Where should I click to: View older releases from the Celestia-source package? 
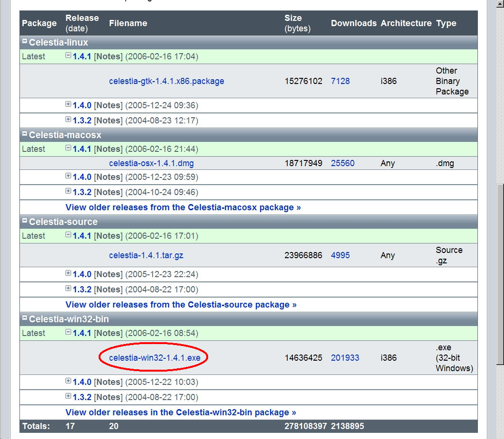(x=181, y=305)
